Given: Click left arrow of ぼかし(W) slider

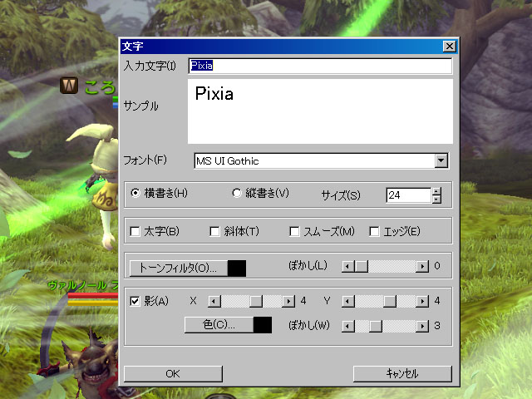Looking at the screenshot, I should 347,326.
